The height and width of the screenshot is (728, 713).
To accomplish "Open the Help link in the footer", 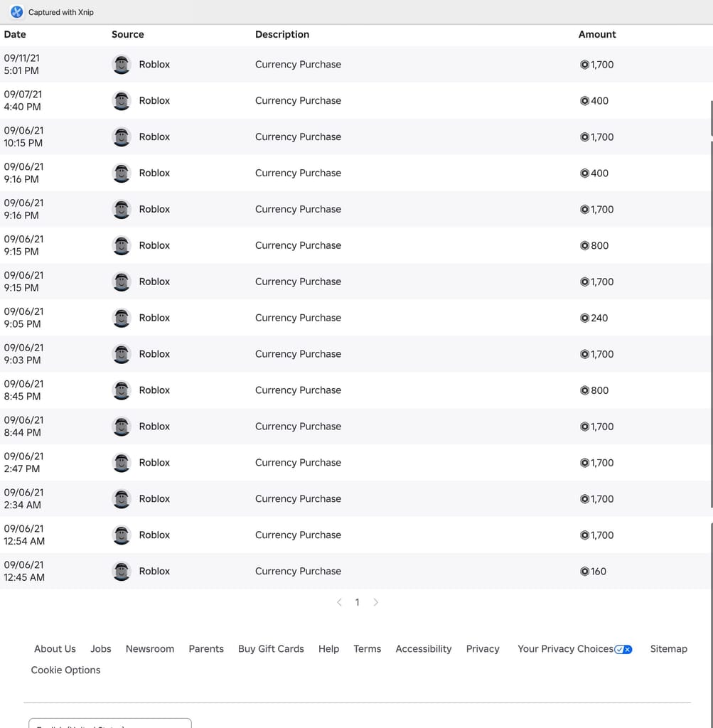I will pos(328,648).
